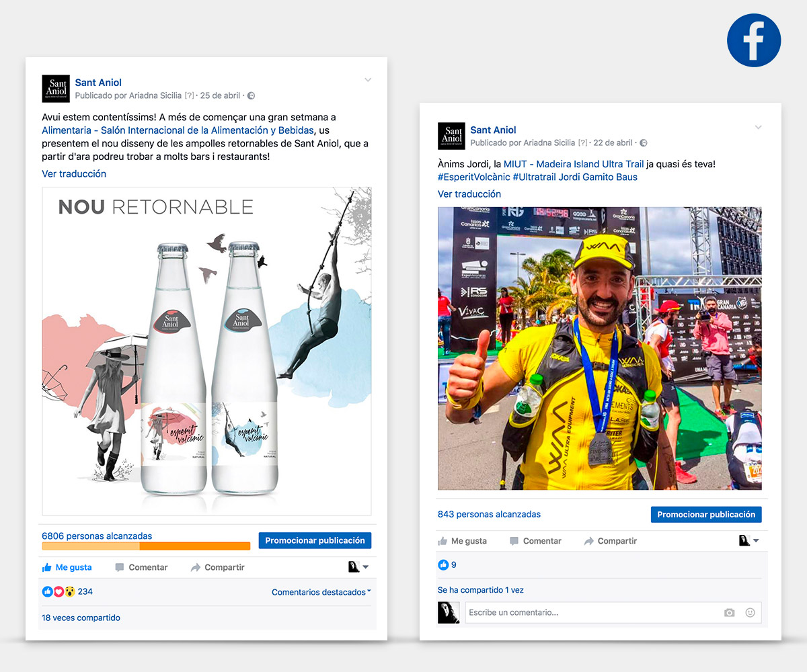Click Ver traducción under the retornable post
This screenshot has height=672, width=807.
74,173
